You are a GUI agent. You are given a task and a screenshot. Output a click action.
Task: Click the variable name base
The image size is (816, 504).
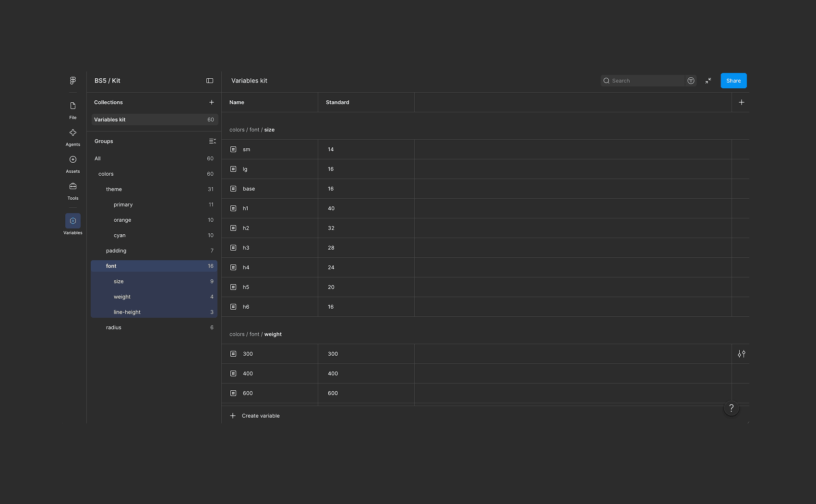[x=249, y=189]
